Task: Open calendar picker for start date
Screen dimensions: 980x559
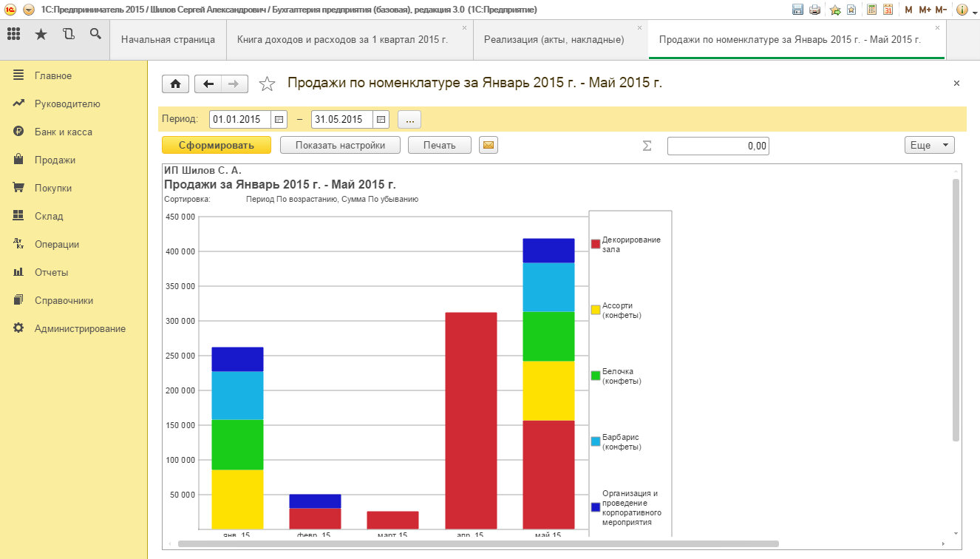Action: 279,119
